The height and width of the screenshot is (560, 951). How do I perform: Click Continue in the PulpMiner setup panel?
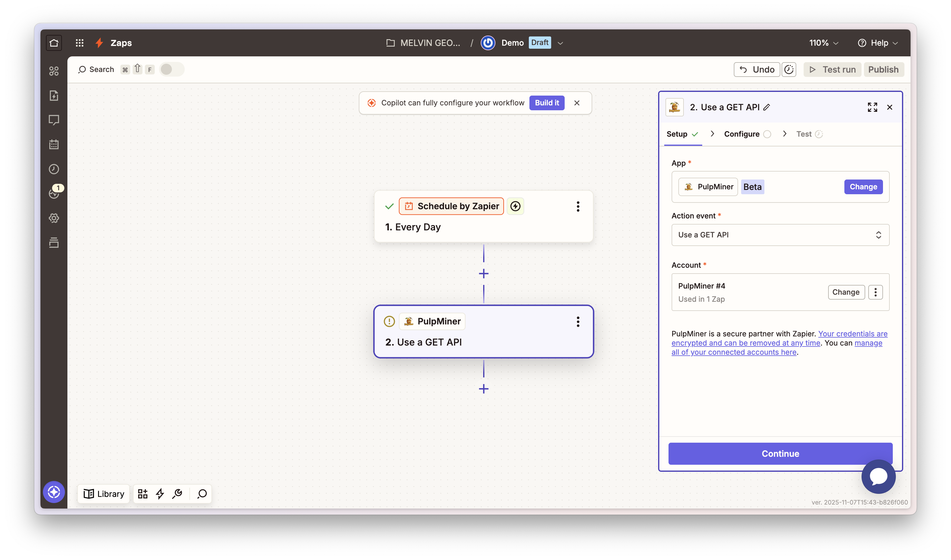pos(780,454)
